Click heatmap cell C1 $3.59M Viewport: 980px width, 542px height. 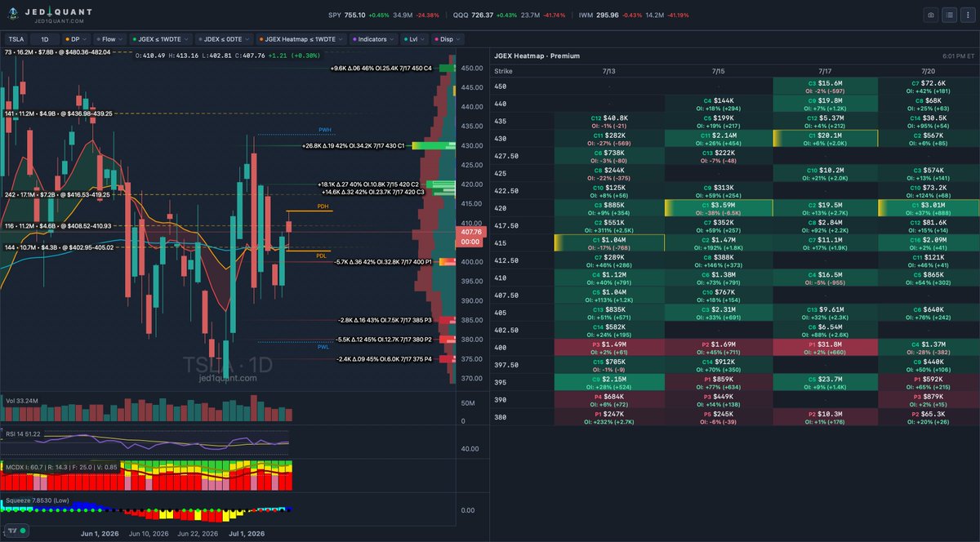coord(718,208)
